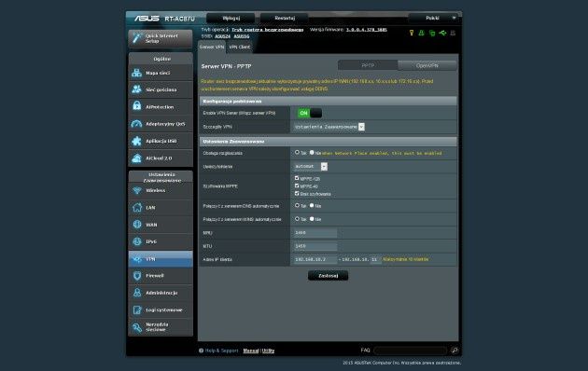Click the FAQ search input field
This screenshot has height=371, width=588.
click(x=411, y=350)
